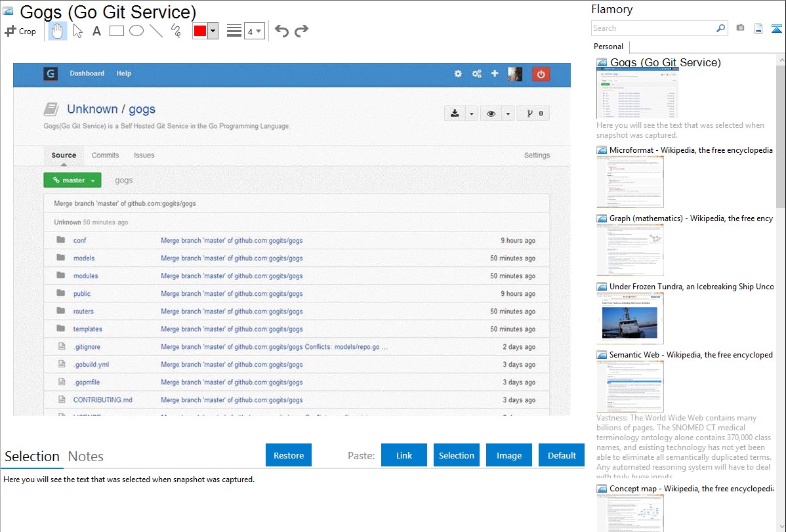Screen dimensions: 786x532
Task: Paste as Link
Action: pos(404,455)
